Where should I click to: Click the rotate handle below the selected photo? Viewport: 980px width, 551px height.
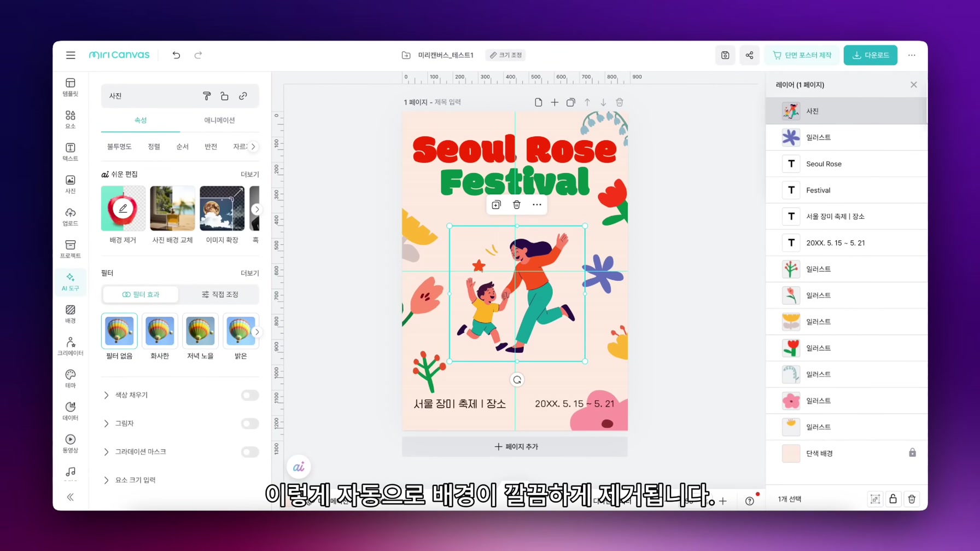coord(517,380)
